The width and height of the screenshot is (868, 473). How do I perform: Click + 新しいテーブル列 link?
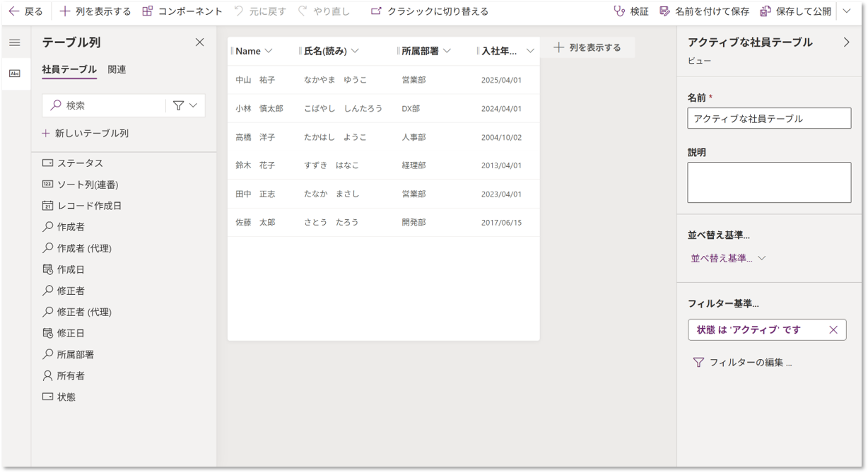tap(86, 133)
